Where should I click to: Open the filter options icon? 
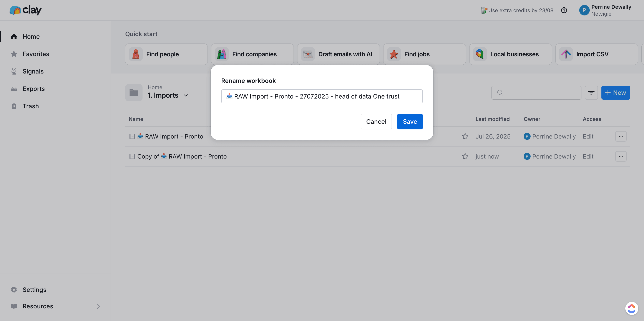click(x=591, y=93)
